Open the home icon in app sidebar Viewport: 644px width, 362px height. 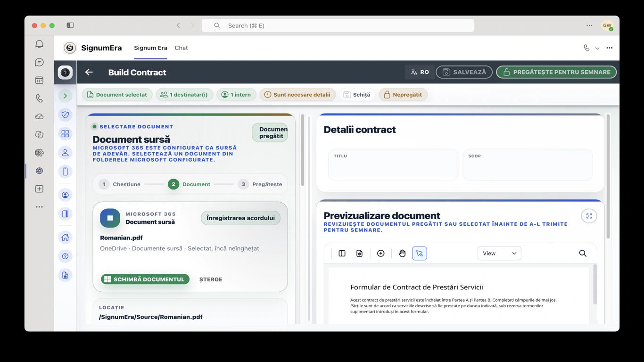65,238
